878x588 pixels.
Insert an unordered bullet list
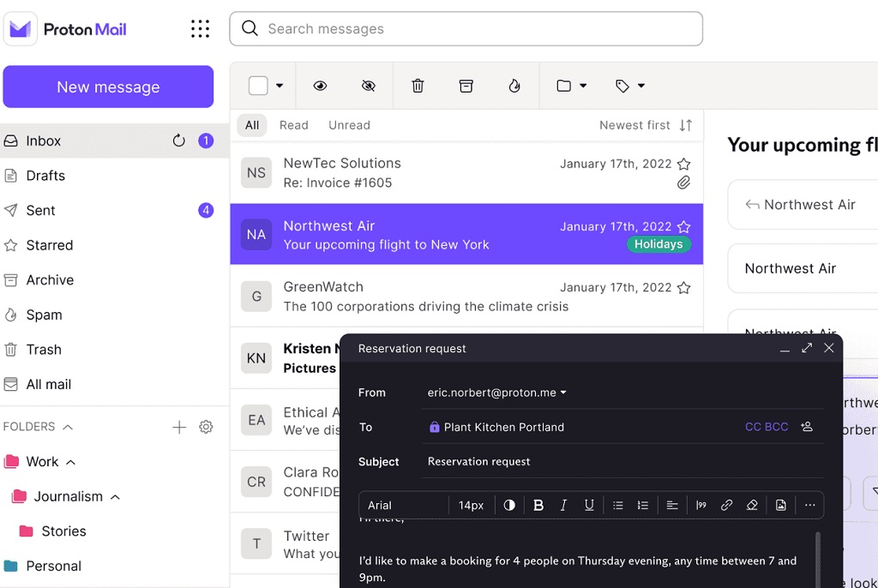click(617, 505)
